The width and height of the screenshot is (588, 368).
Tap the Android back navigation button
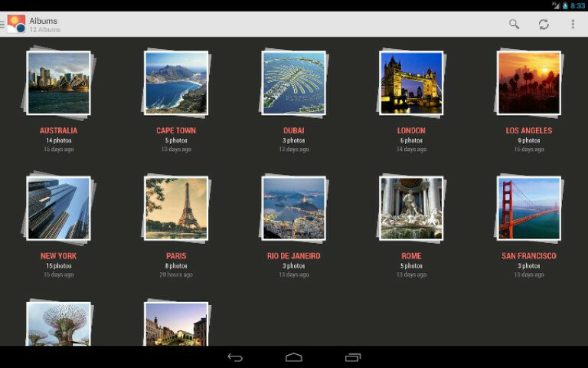[235, 357]
